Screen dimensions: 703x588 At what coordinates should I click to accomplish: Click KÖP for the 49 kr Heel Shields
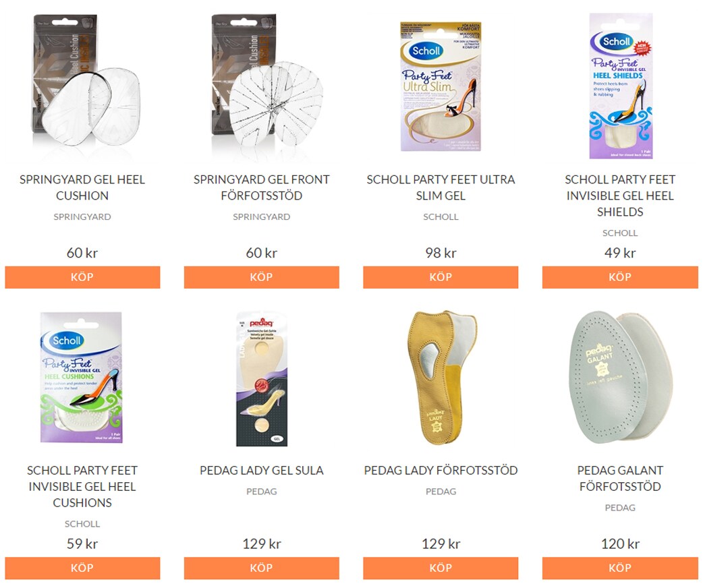pyautogui.click(x=620, y=277)
